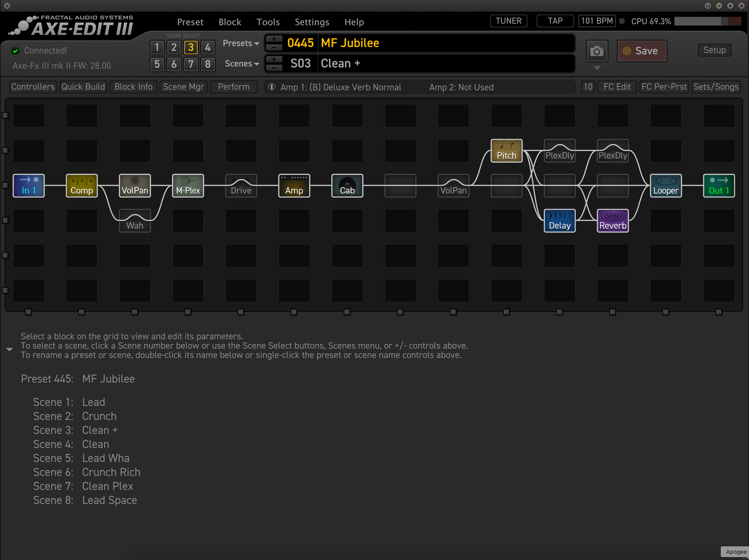Collapse the info panel disclosure triangle
749x560 pixels.
(x=9, y=350)
